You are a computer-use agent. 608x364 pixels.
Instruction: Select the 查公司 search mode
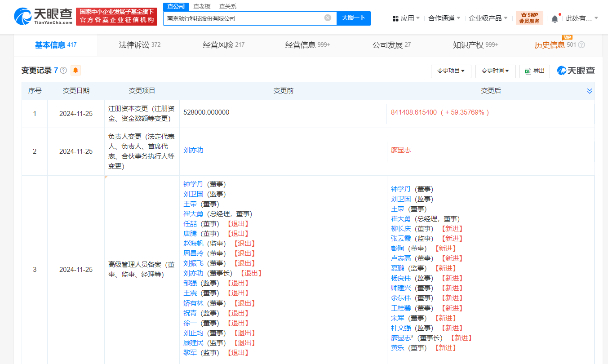coord(176,6)
